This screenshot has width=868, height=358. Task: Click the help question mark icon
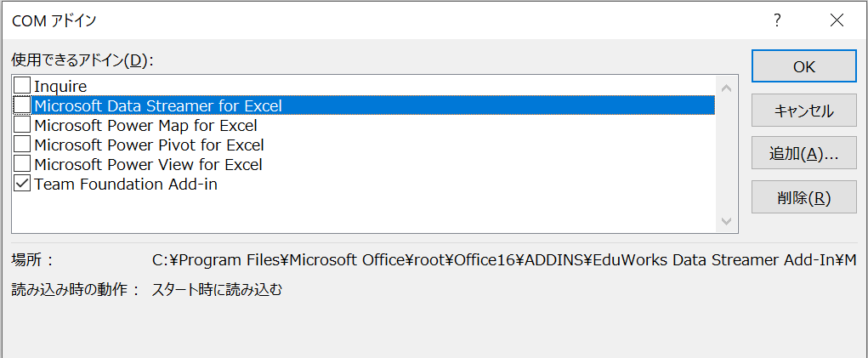(778, 20)
